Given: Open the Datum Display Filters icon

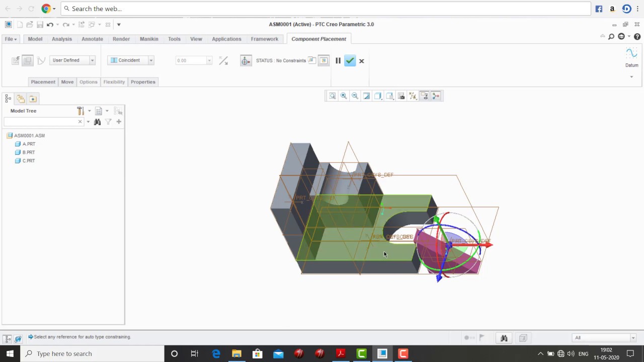Looking at the screenshot, I should (413, 96).
